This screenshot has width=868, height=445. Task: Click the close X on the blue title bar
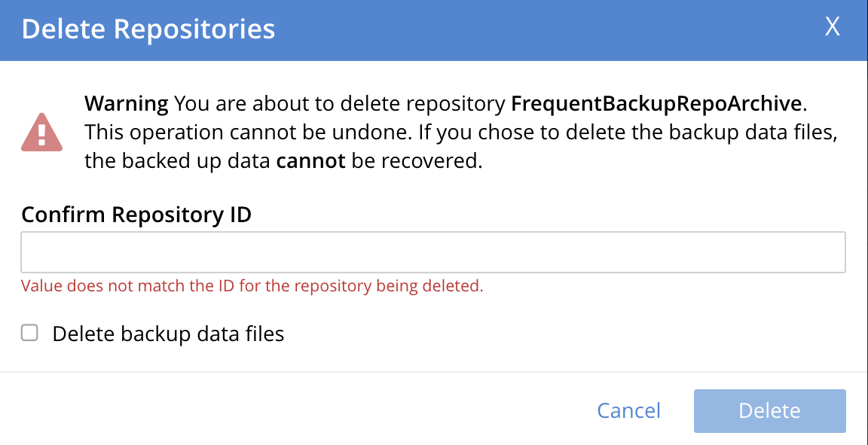(832, 27)
